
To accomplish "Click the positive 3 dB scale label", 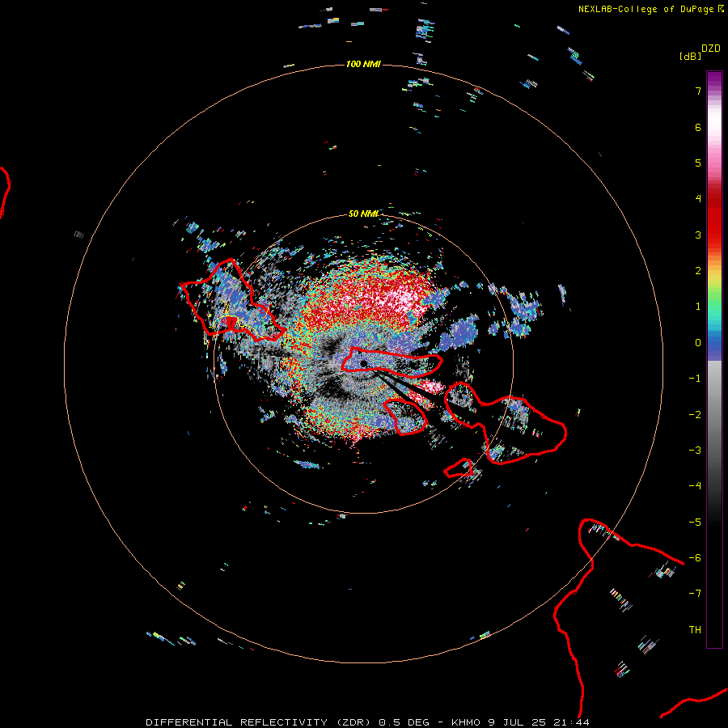I will [x=698, y=235].
